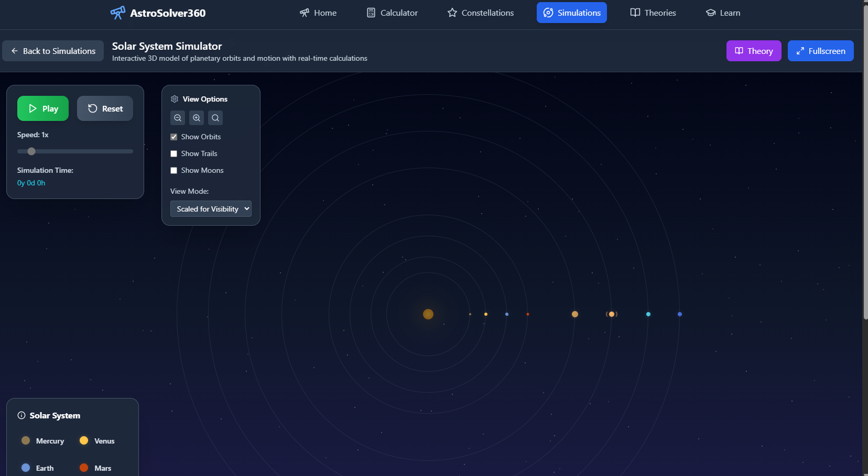Screen dimensions: 868x476
Task: Zoom out using the magnifier minus icon
Action: (178, 118)
